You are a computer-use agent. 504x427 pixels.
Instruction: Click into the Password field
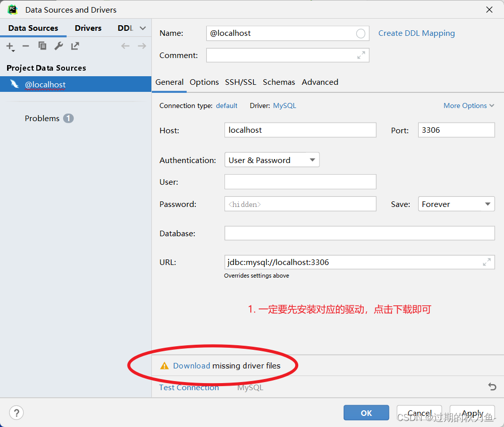click(300, 204)
